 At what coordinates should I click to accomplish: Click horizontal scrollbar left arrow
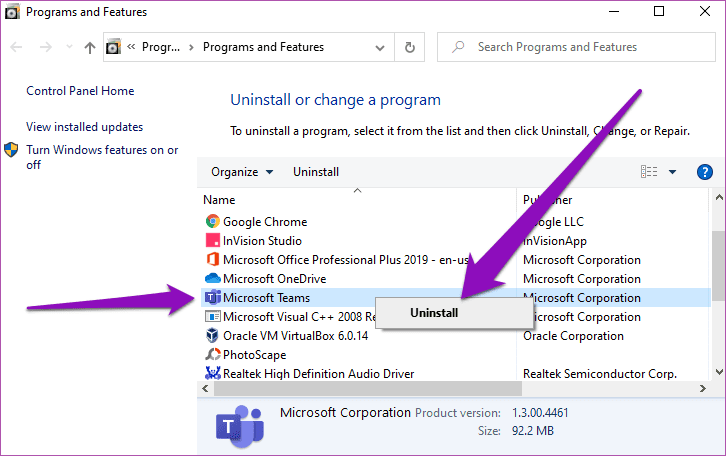(x=205, y=388)
